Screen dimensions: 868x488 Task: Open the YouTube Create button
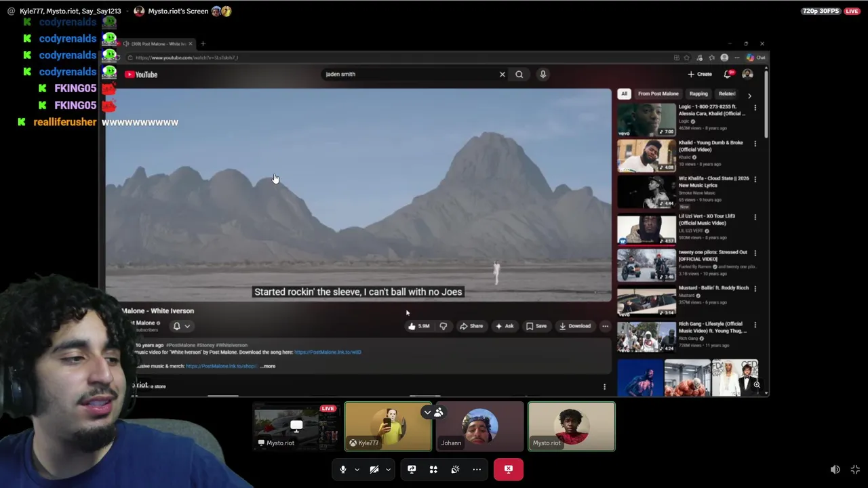[700, 75]
